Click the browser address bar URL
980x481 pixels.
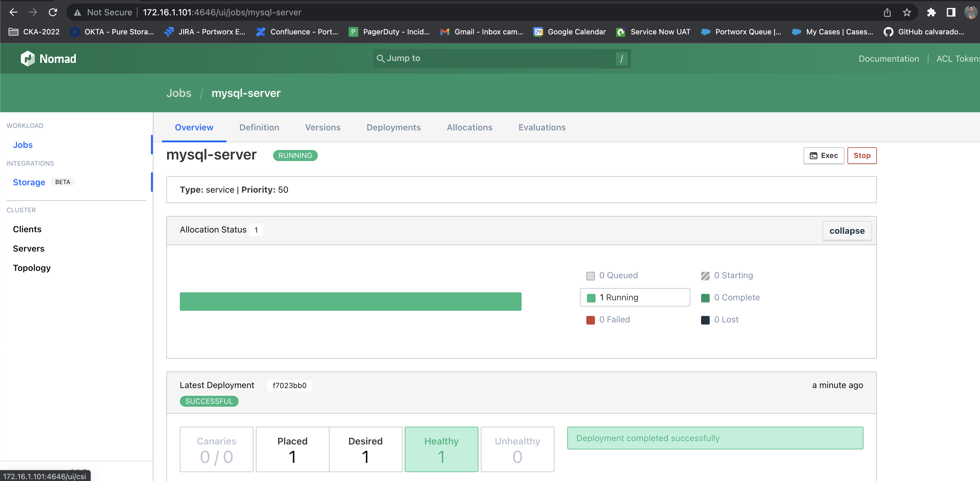click(x=222, y=13)
